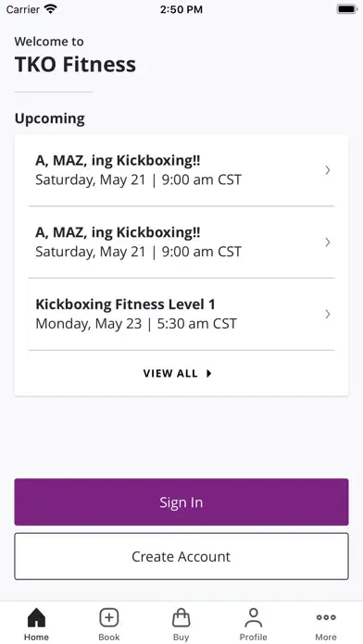This screenshot has height=644, width=363.
Task: Expand the second A, MAZ, ing Kickboxing chevron
Action: coord(328,242)
